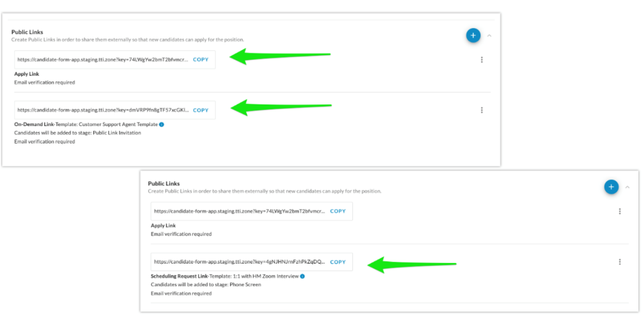Click 'Candidates will be added to stage: Phone Screen'
Screen dimensions: 644x318
click(206, 285)
